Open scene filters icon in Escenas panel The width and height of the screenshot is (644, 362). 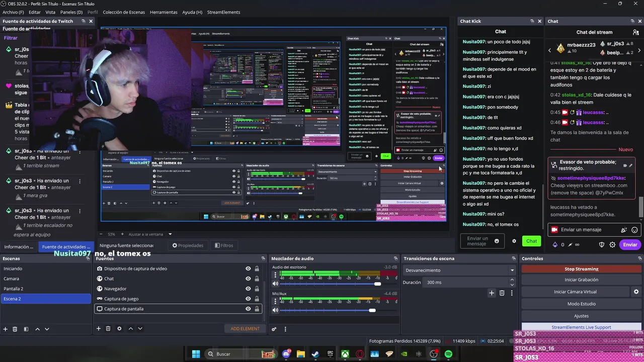(x=25, y=329)
